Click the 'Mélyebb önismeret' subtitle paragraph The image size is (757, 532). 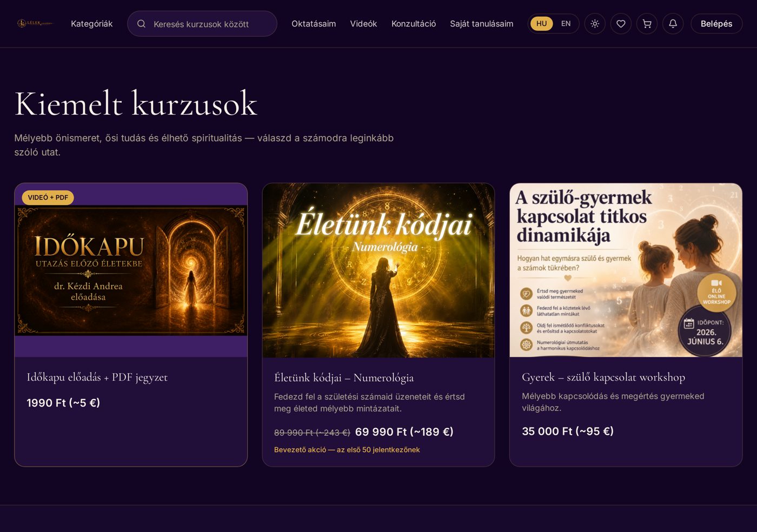(x=204, y=145)
